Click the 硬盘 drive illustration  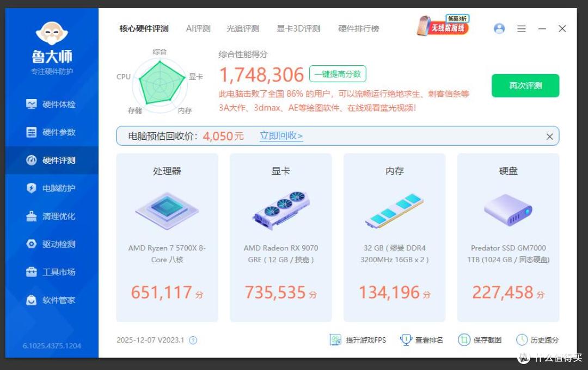[508, 210]
